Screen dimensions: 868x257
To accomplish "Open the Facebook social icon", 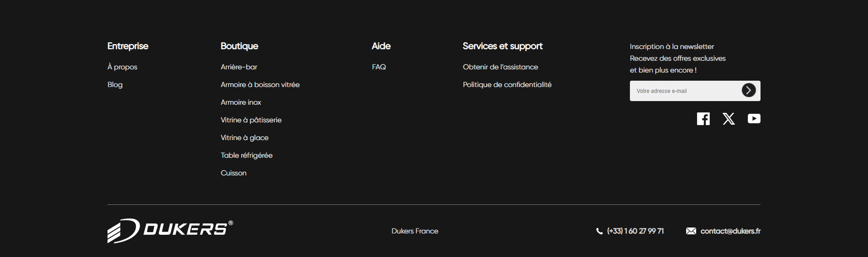I will coord(703,119).
